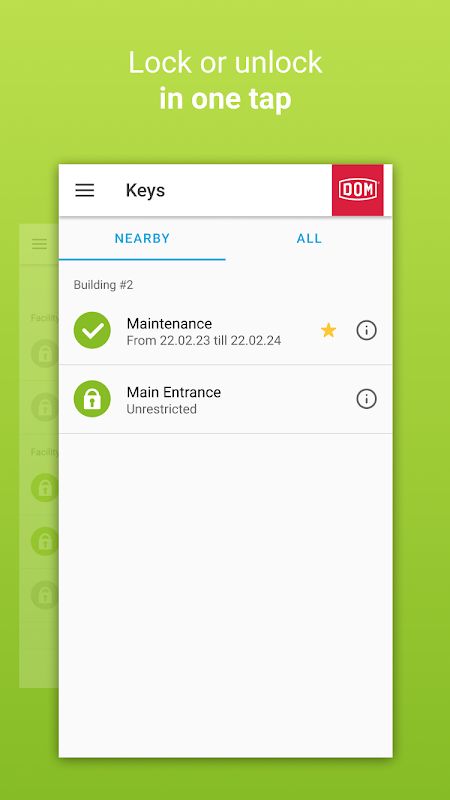Tap the green checkmark icon for Maintenance
Screen dimensions: 450x800
click(x=92, y=331)
